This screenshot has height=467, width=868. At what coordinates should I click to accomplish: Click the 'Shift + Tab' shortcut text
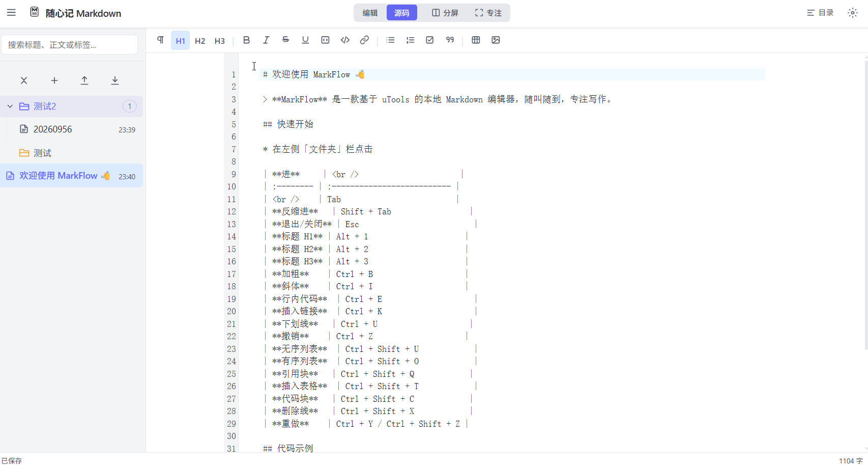click(366, 212)
